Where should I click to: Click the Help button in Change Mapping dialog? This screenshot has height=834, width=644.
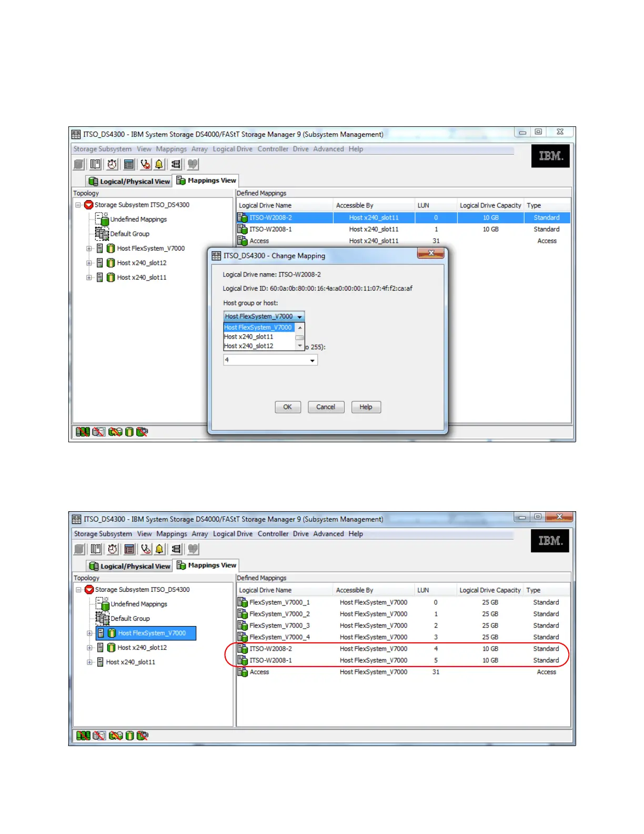point(366,407)
